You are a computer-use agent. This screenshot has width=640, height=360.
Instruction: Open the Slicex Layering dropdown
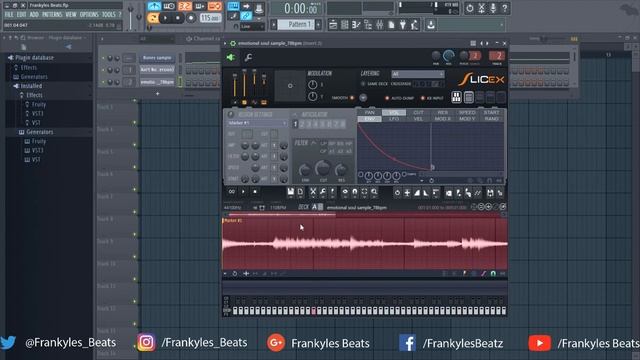pyautogui.click(x=417, y=74)
